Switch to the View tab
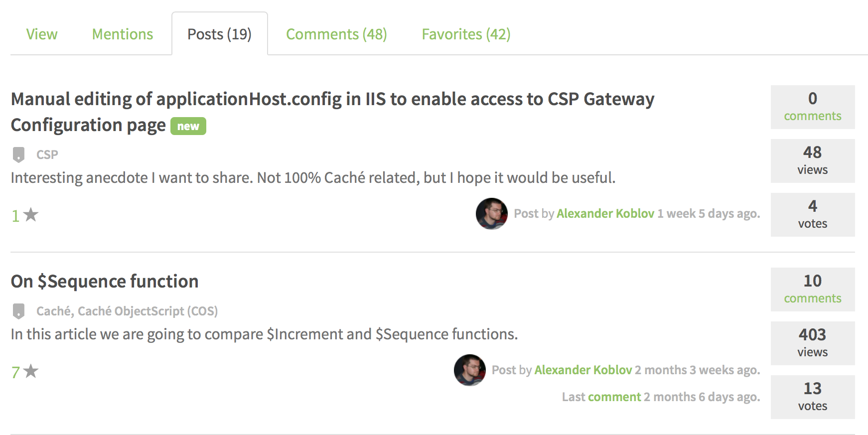The width and height of the screenshot is (868, 435). 42,34
